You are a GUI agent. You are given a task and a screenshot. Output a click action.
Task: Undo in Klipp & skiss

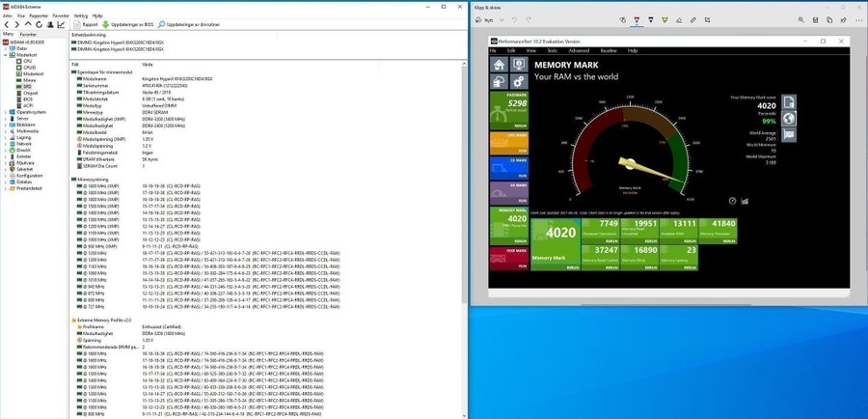pos(514,20)
